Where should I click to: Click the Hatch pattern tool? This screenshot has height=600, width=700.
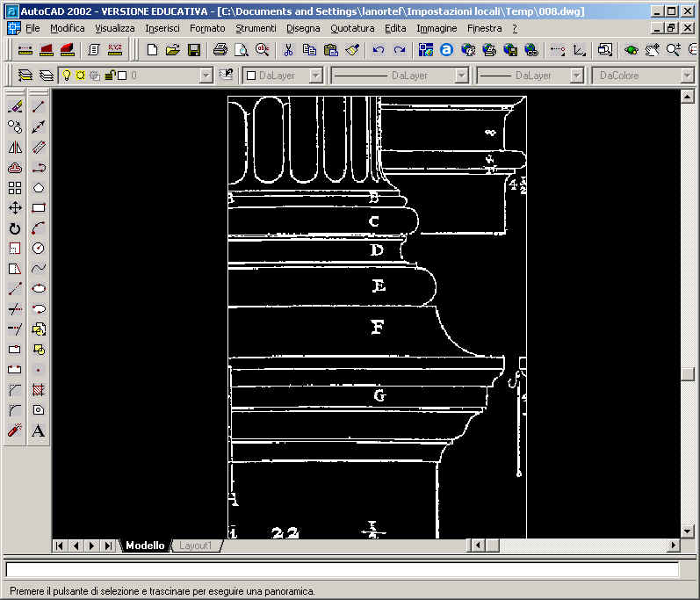(38, 390)
